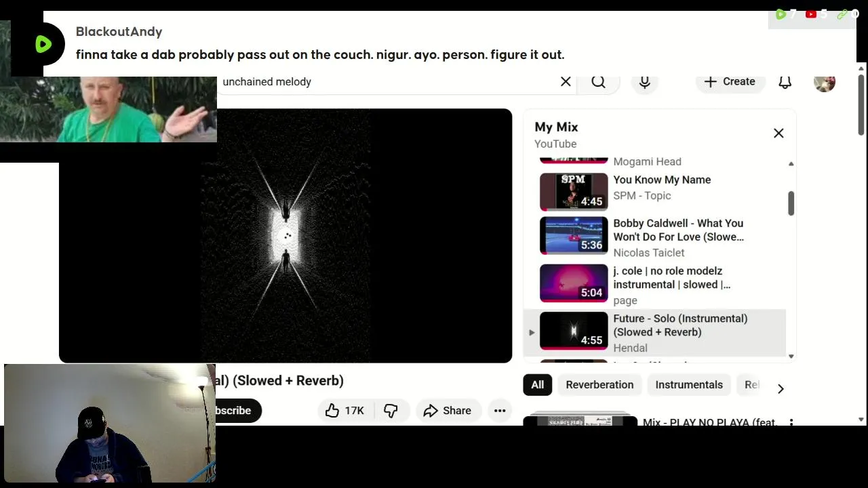
Task: Click the BlackoutAndy chat username
Action: [x=119, y=32]
